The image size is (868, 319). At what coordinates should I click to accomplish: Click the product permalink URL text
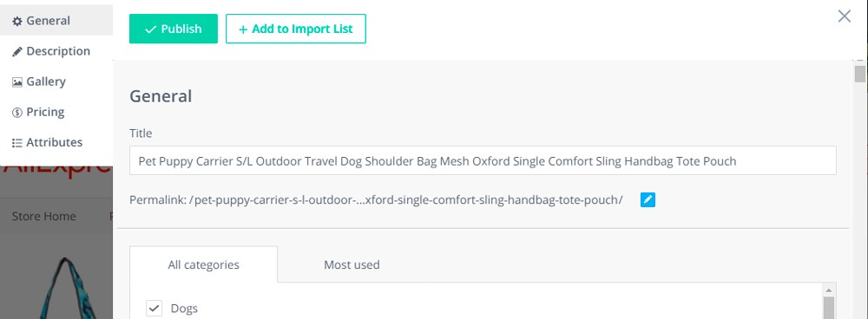[x=405, y=199]
